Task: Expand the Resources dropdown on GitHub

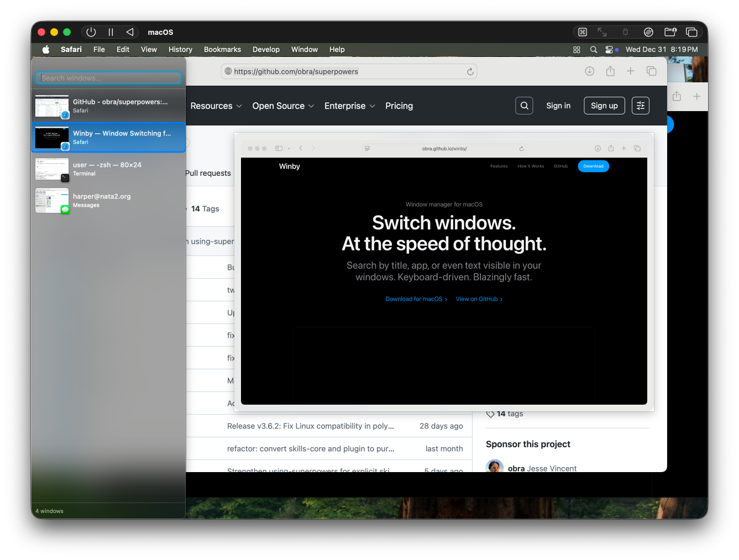Action: 216,106
